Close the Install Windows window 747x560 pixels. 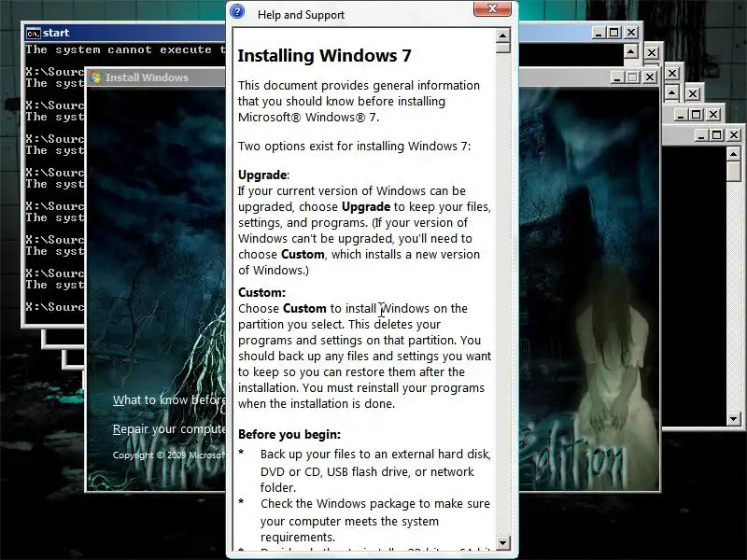(650, 77)
